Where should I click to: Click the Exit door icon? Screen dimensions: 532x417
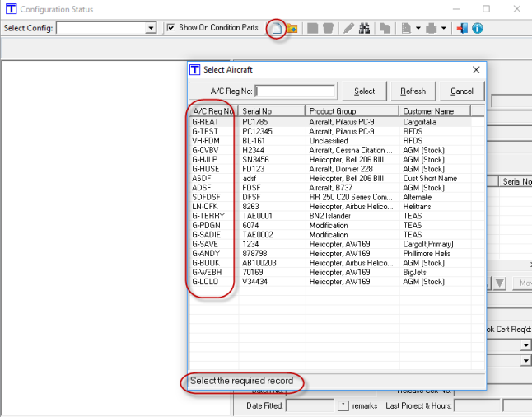coord(462,28)
